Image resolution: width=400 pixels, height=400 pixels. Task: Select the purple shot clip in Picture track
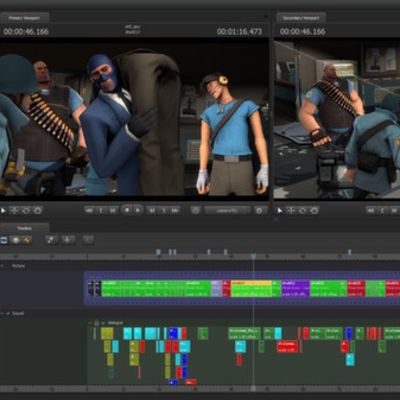pyautogui.click(x=296, y=288)
